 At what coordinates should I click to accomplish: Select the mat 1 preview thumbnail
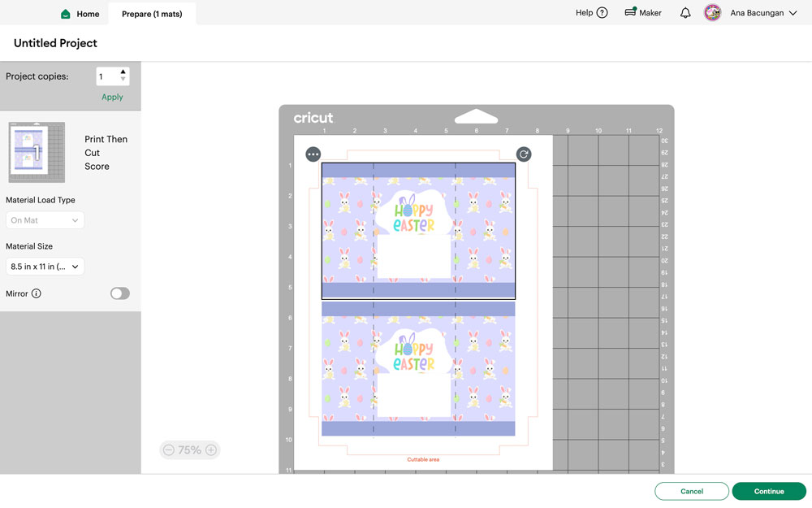click(37, 152)
